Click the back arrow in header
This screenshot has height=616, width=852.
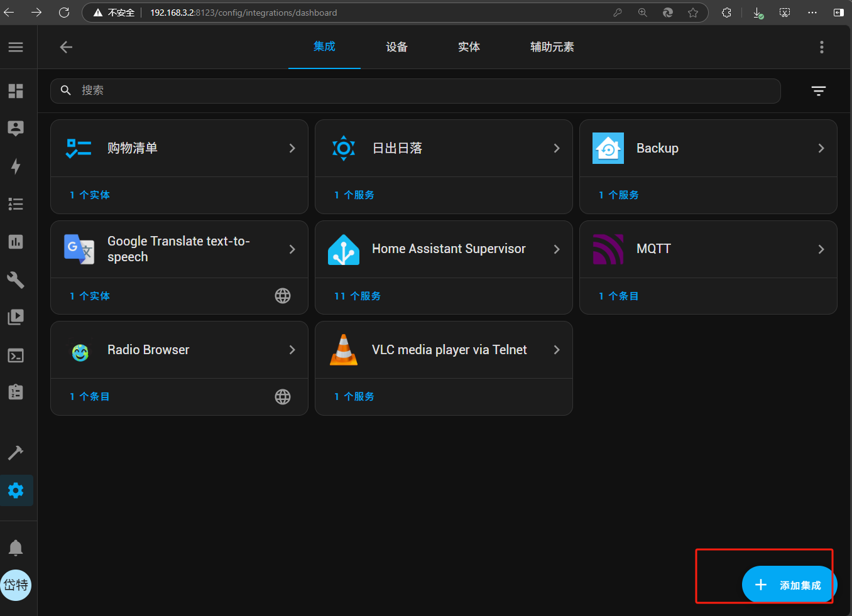[x=66, y=47]
